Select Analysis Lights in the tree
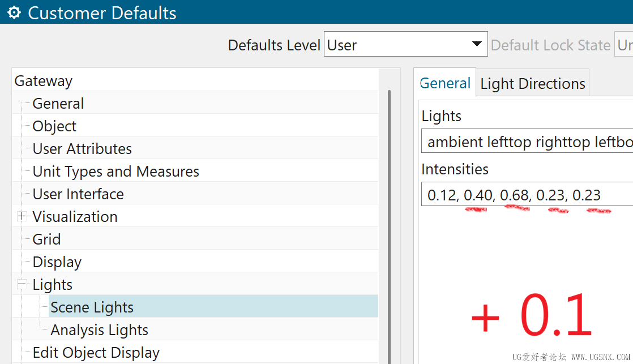The image size is (633, 364). coord(99,329)
